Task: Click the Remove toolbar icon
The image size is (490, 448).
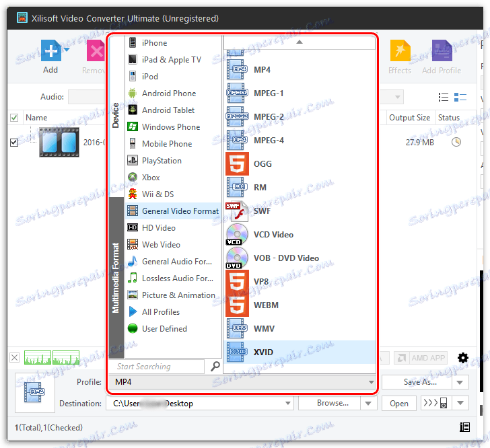Action: pyautogui.click(x=96, y=50)
